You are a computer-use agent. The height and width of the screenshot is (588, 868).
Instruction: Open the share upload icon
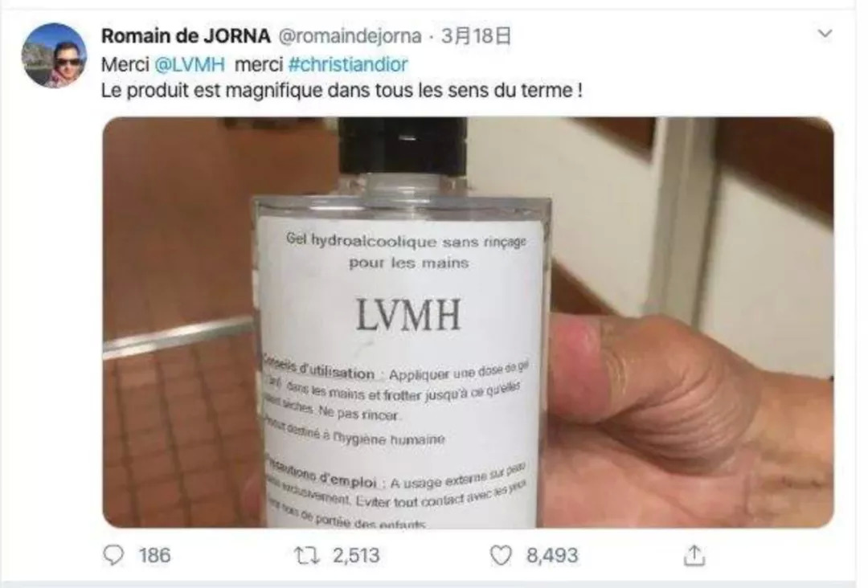(694, 555)
